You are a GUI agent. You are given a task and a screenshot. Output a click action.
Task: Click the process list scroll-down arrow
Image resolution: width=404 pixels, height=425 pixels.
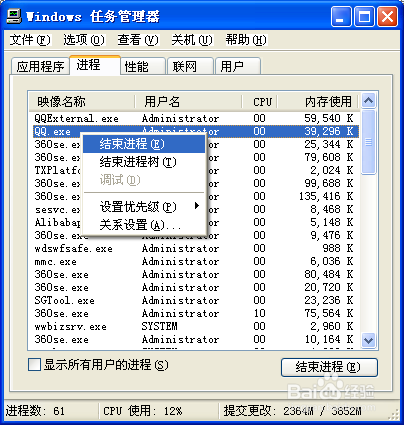coord(368,340)
